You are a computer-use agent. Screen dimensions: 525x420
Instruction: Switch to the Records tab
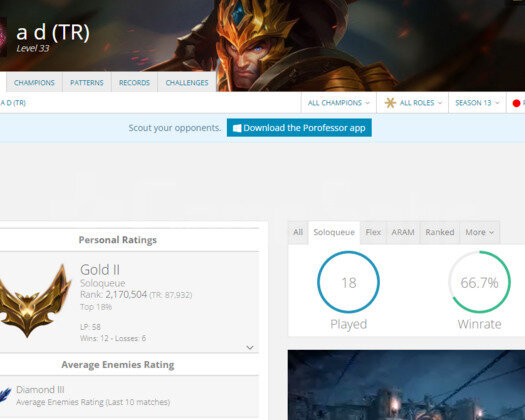click(x=134, y=82)
